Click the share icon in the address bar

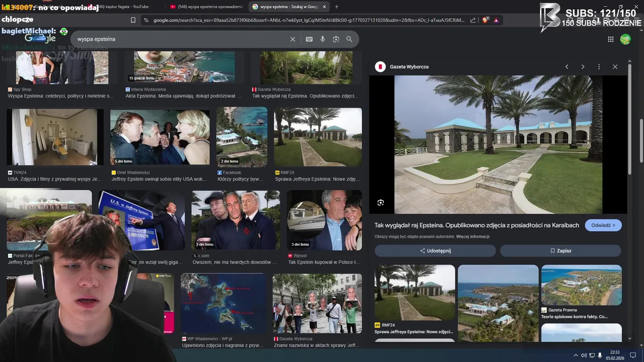473,20
